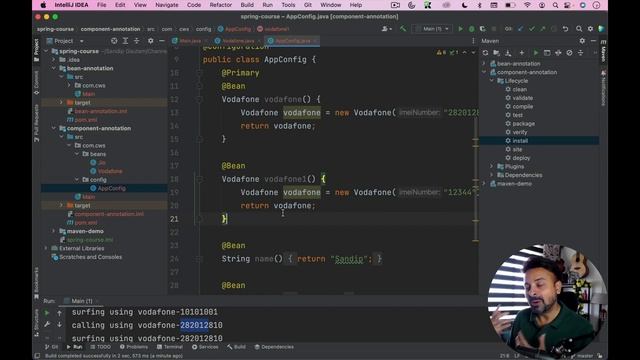This screenshot has width=640, height=360.
Task: Open Services tool window
Action: click(205, 347)
